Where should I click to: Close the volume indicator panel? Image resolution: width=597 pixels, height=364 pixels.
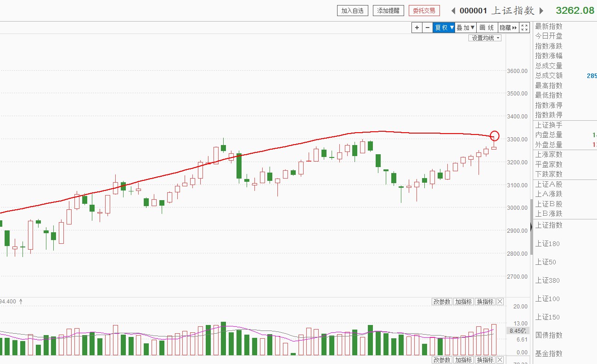tap(500, 302)
